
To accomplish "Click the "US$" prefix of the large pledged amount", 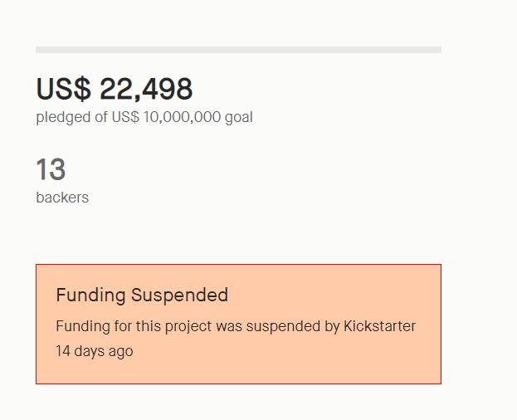I will [63, 90].
